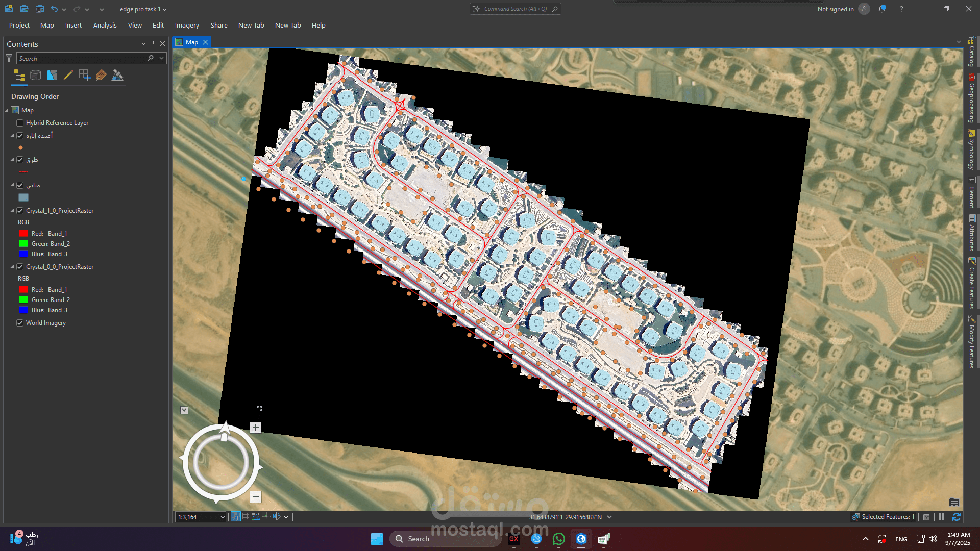Open the Symbology side pane tab
This screenshot has width=980, height=551.
[x=971, y=149]
